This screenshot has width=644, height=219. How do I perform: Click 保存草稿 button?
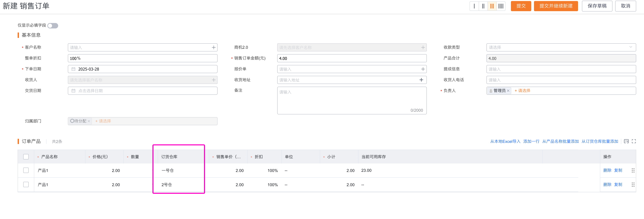tap(597, 6)
